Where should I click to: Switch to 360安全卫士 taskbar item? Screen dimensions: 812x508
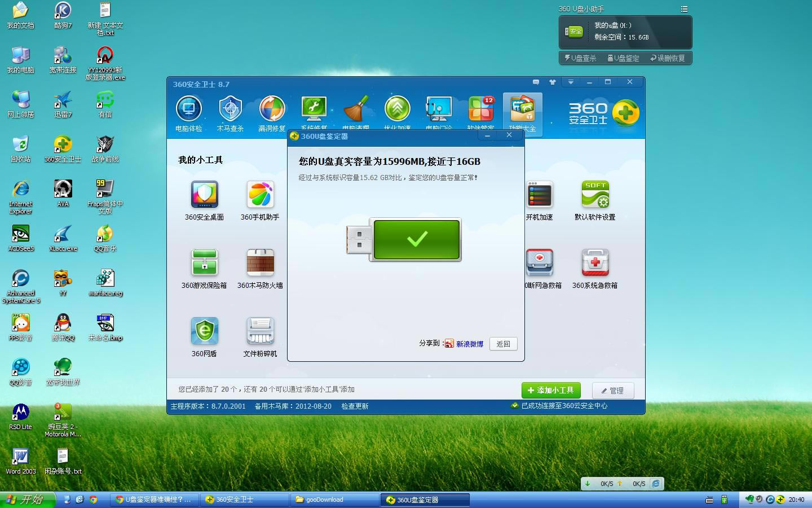[244, 500]
